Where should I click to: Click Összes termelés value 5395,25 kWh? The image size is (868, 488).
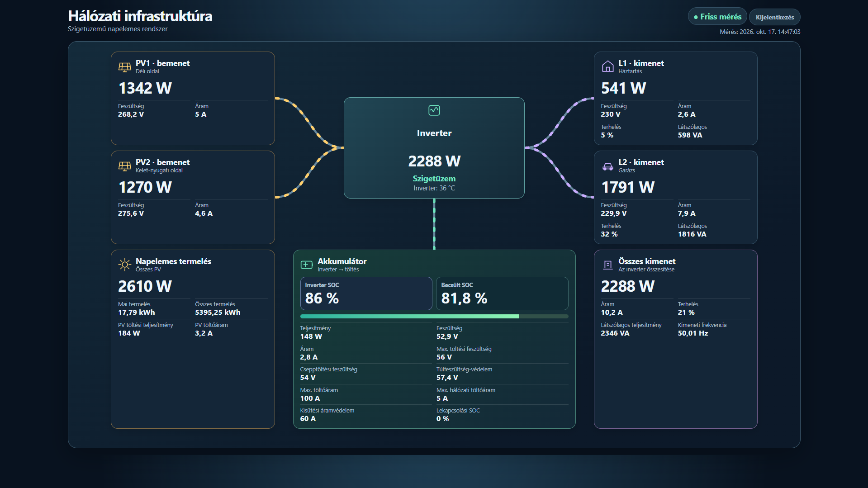pyautogui.click(x=218, y=313)
